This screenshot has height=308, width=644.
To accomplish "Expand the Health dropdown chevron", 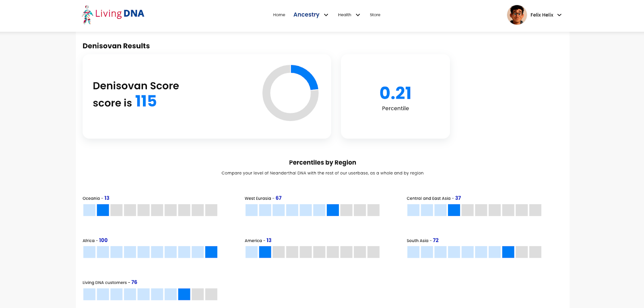I will click(358, 15).
